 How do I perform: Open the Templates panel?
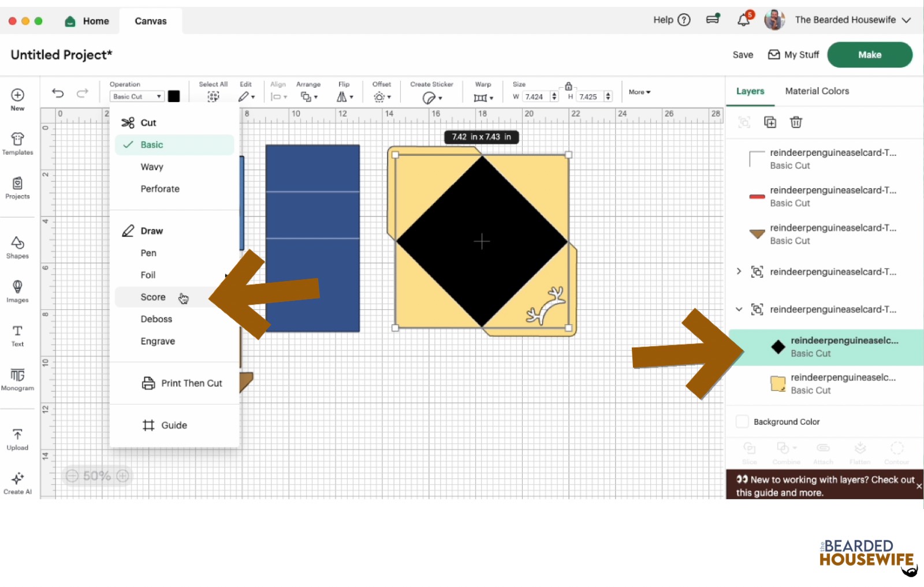(17, 144)
